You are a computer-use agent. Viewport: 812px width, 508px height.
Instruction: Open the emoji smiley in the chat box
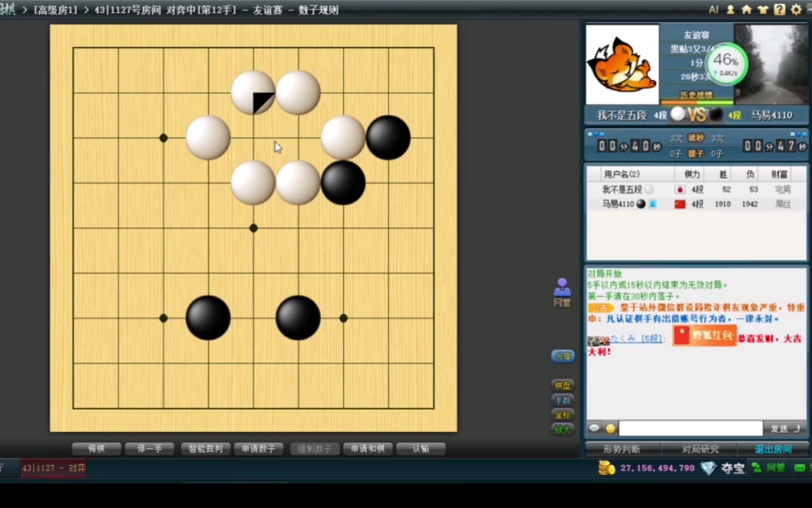[611, 428]
